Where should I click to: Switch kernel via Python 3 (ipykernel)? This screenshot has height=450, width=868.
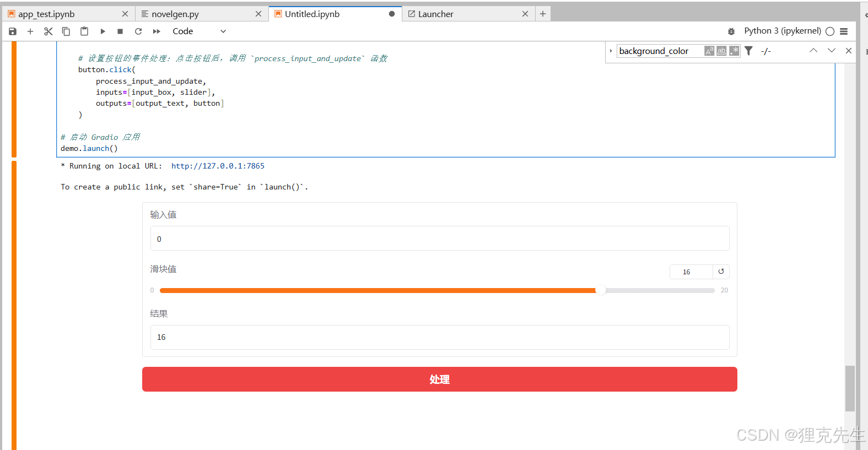tap(783, 31)
